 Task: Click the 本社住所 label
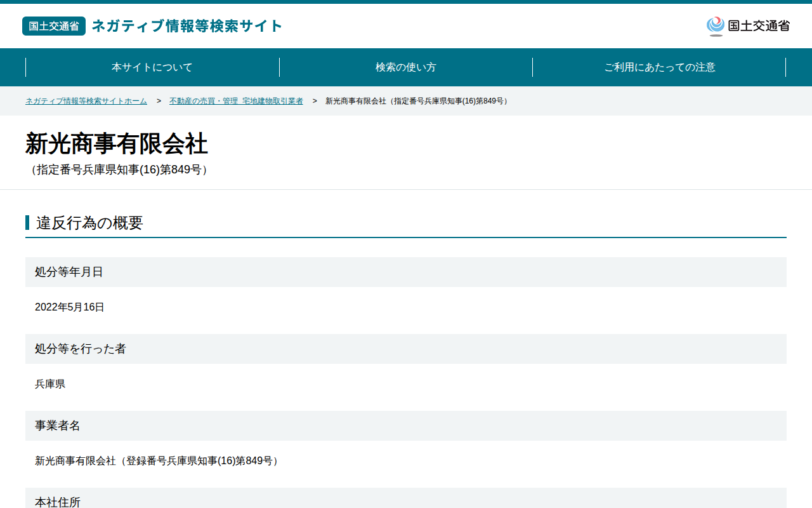pyautogui.click(x=58, y=502)
